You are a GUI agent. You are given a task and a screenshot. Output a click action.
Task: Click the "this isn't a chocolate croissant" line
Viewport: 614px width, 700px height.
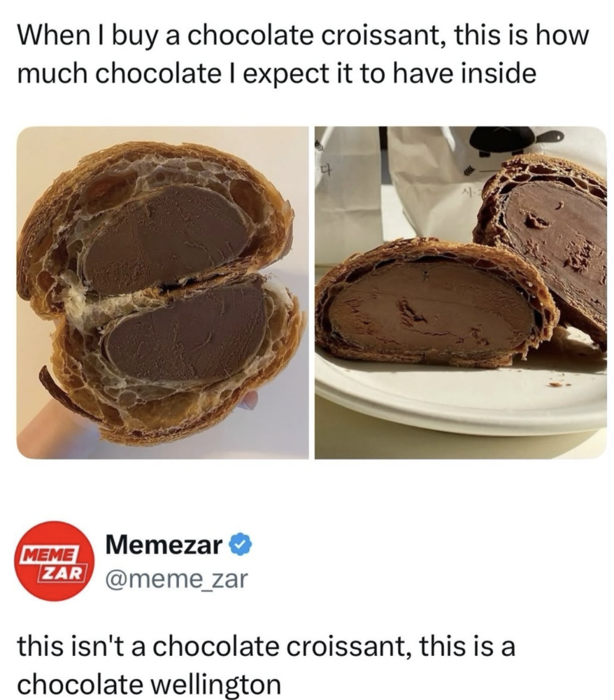[x=266, y=647]
